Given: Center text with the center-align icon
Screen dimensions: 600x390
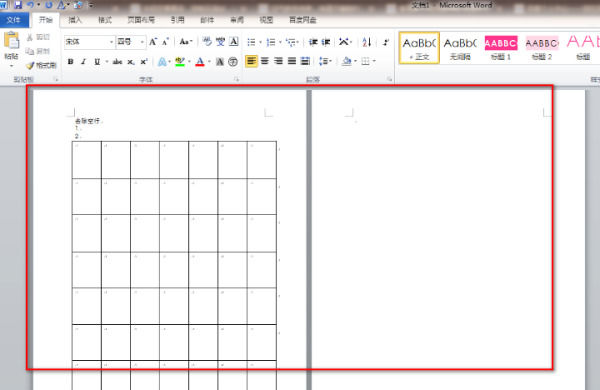Looking at the screenshot, I should (265, 61).
